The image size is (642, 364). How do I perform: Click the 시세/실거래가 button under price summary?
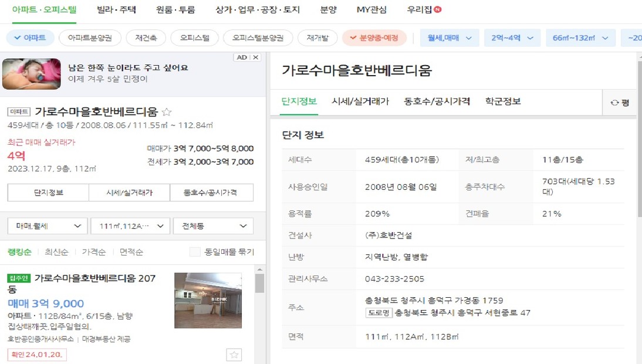coord(129,193)
